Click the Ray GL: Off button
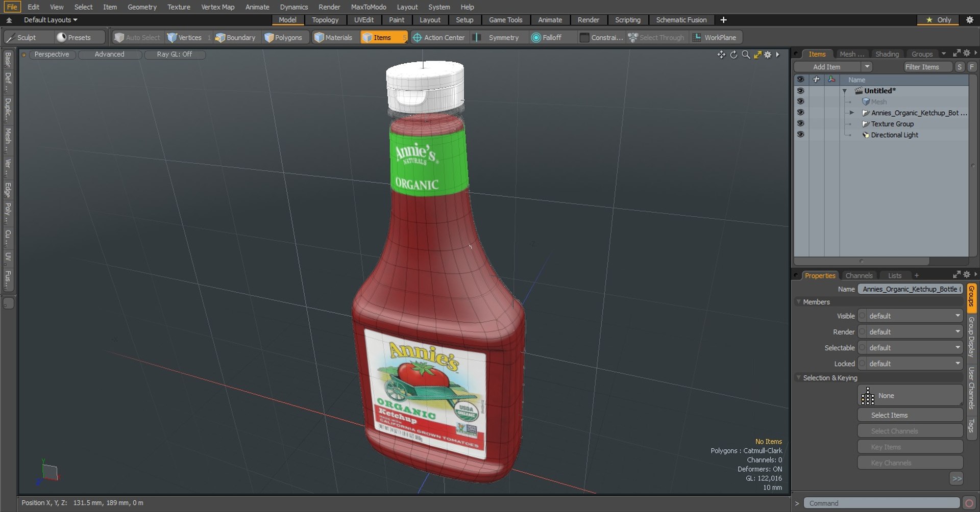 (175, 54)
